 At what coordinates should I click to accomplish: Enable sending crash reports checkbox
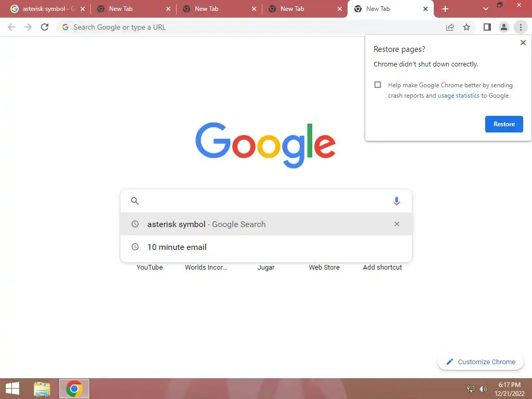click(x=378, y=85)
